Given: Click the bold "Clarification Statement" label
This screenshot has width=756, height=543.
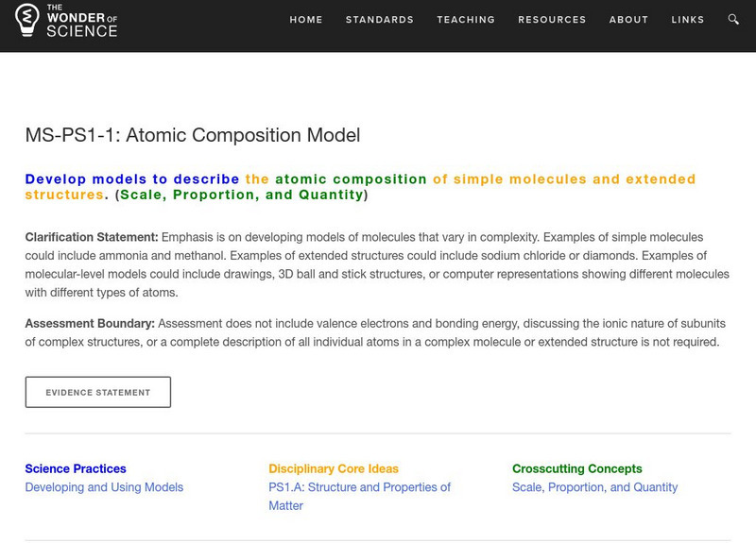Looking at the screenshot, I should pos(92,236).
